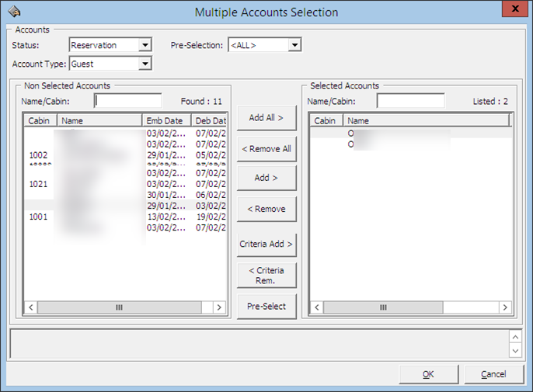Select the highlighted row with Deb Date 03/02/2
Screen dimensions: 533x392
[x=125, y=206]
